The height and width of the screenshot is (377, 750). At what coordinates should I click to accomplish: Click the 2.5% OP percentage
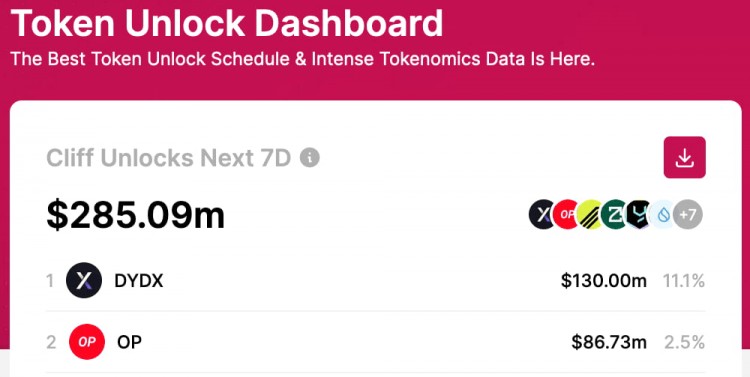point(684,342)
